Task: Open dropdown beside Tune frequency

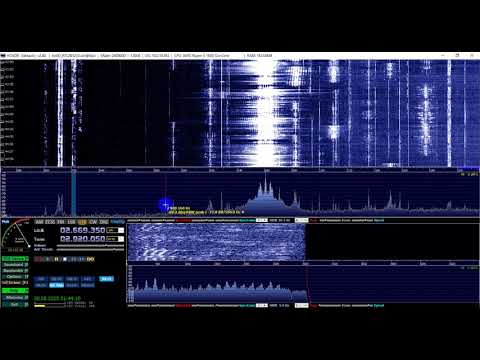Action: click(121, 239)
